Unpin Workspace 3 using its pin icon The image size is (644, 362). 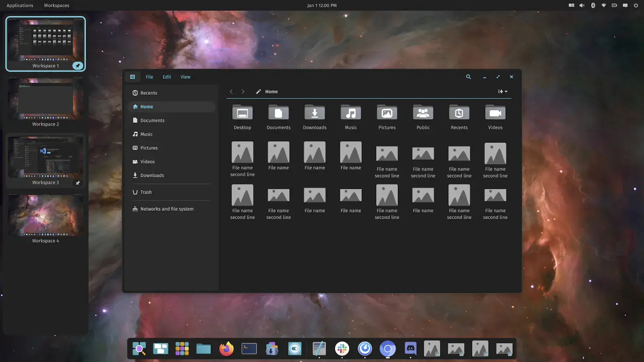coord(78,183)
